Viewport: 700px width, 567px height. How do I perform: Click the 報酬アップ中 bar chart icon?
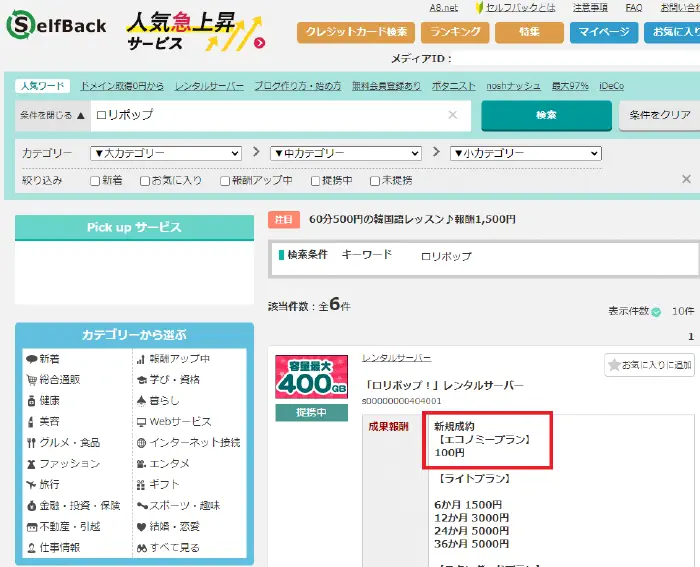coord(141,359)
